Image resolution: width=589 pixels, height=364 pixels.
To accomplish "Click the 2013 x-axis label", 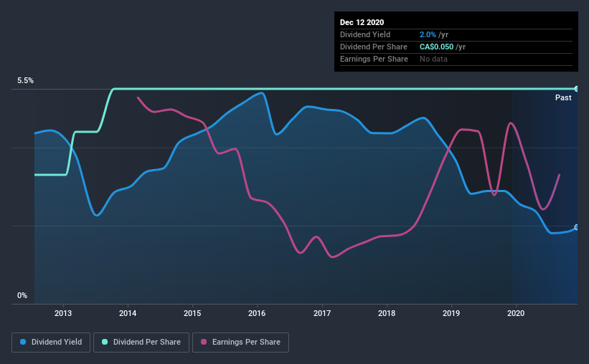I will click(63, 313).
